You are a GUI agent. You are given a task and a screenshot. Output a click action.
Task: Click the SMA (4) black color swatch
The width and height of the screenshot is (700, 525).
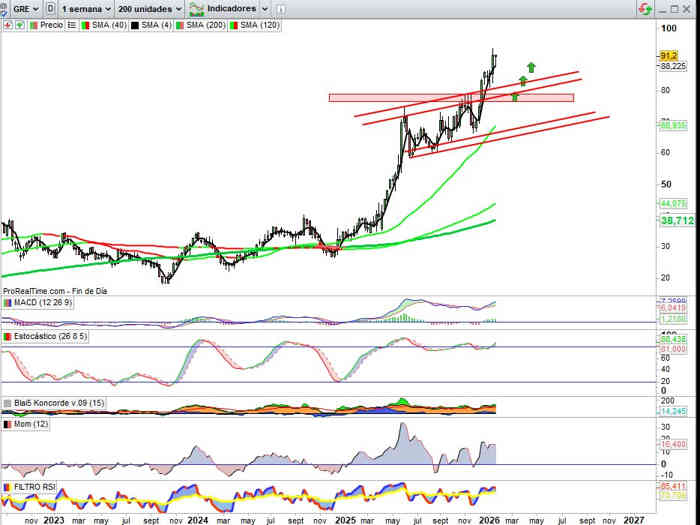tap(134, 23)
